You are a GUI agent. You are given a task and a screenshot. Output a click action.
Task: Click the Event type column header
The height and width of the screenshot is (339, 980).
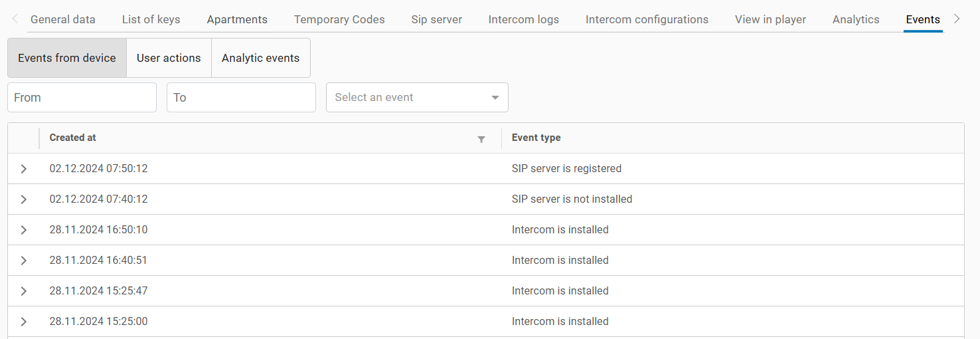(x=536, y=138)
